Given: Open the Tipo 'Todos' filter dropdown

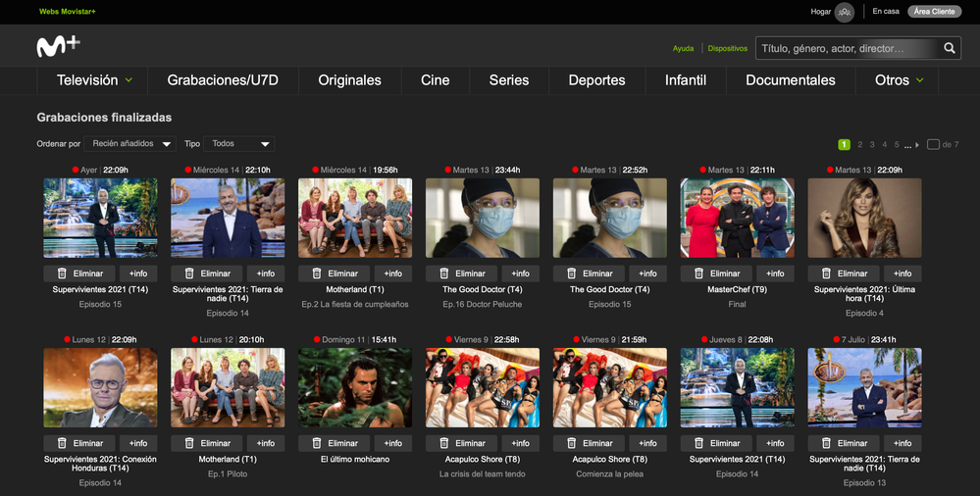Looking at the screenshot, I should (240, 144).
